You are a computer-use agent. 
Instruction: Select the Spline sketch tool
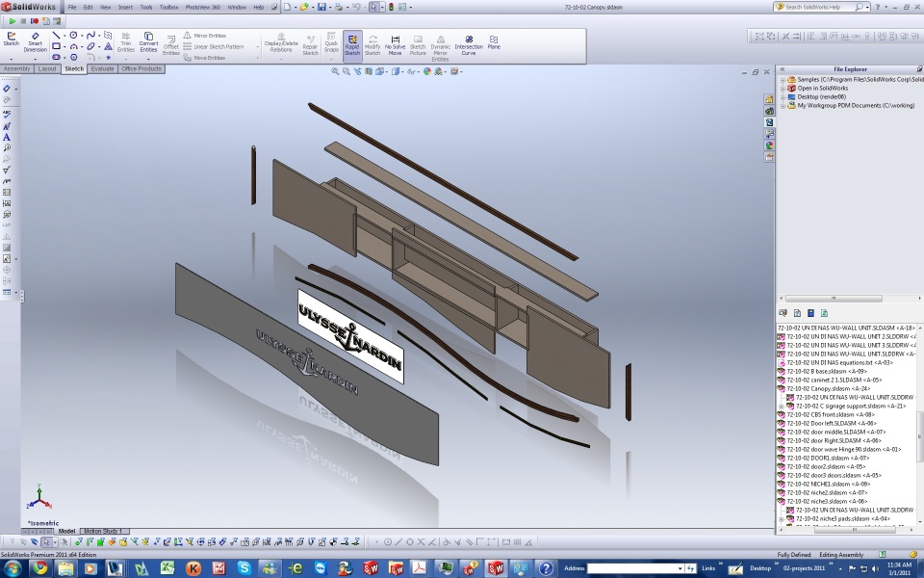[x=90, y=36]
